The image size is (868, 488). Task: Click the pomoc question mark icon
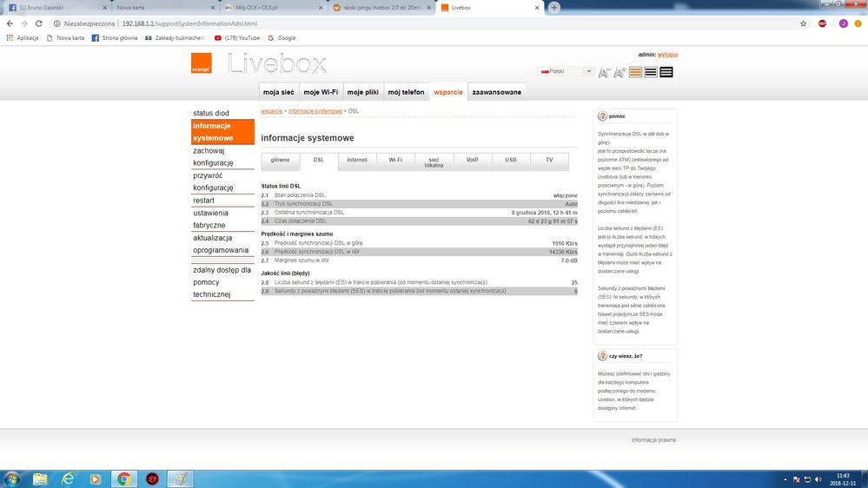pyautogui.click(x=602, y=116)
